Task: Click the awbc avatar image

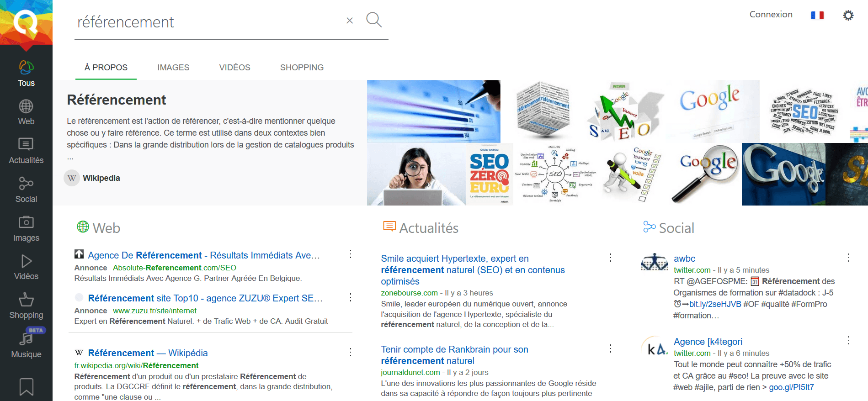Action: 655,263
